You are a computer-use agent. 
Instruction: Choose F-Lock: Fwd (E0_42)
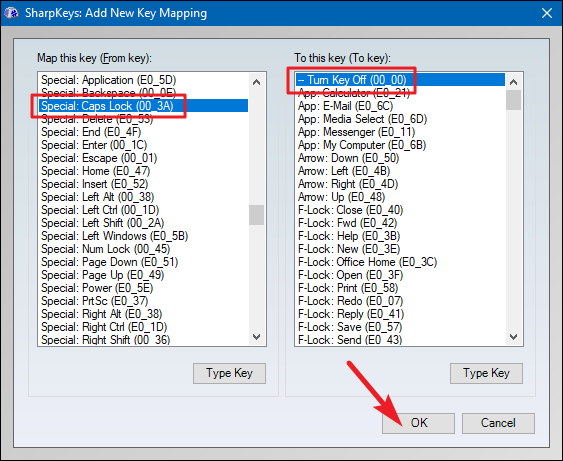400,223
